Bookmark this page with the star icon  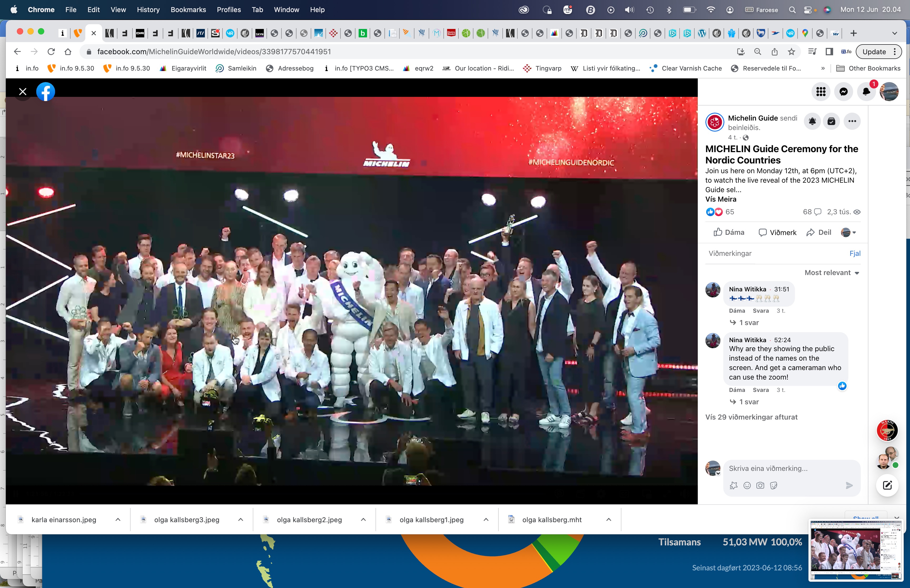click(x=791, y=52)
